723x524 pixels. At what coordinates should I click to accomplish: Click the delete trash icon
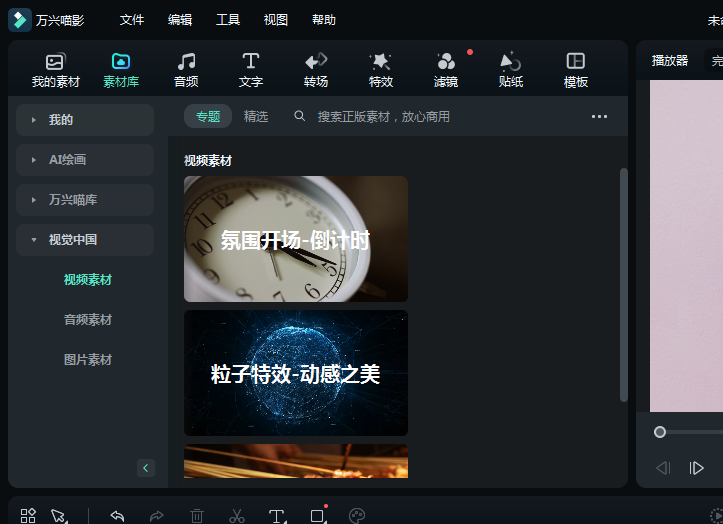point(197,516)
